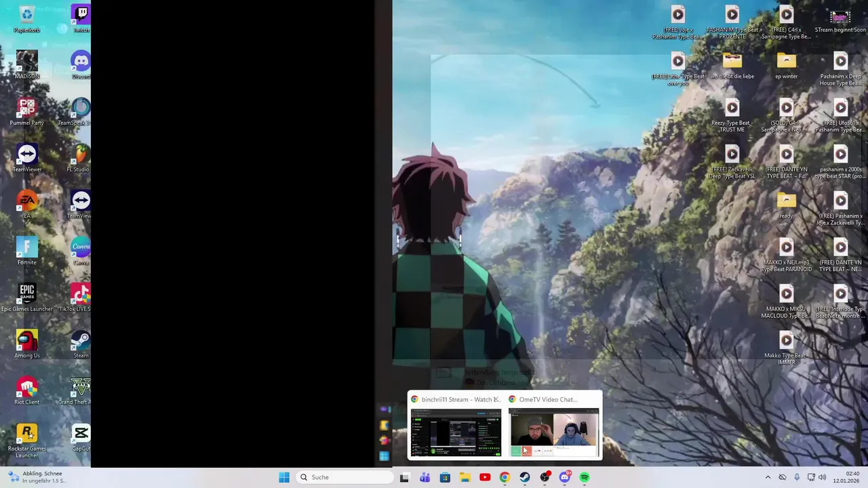This screenshot has height=488, width=868.
Task: Open the TeamSpeak 3 shortcut
Action: (75, 111)
